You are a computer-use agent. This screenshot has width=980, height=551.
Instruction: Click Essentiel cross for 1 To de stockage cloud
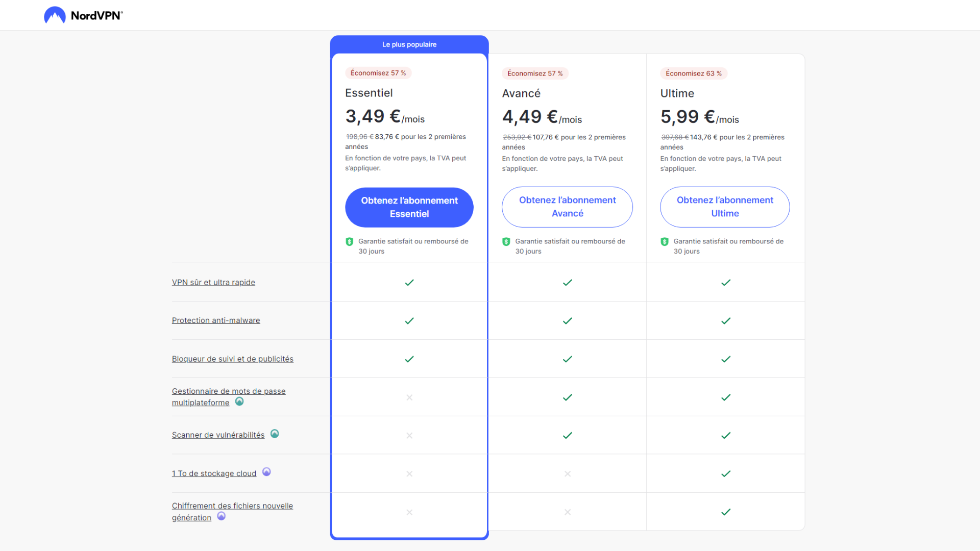click(x=409, y=474)
